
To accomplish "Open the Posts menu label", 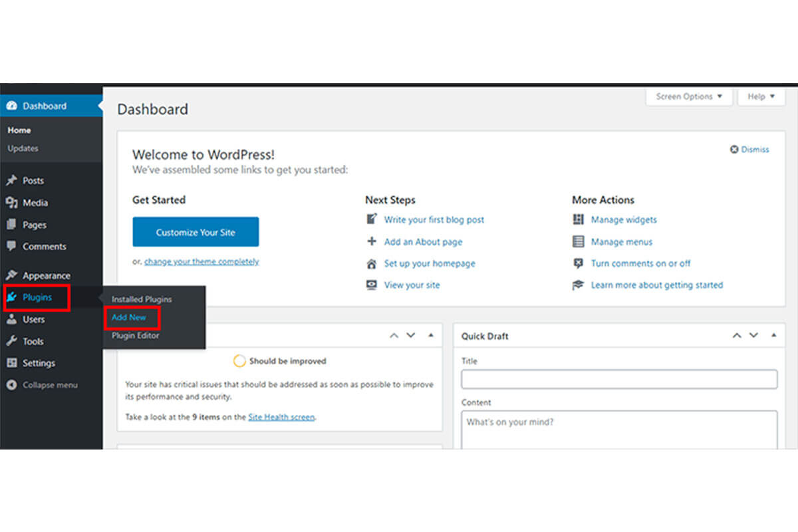I will (33, 180).
